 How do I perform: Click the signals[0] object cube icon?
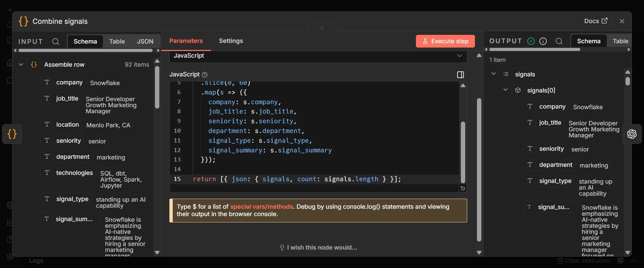click(518, 90)
